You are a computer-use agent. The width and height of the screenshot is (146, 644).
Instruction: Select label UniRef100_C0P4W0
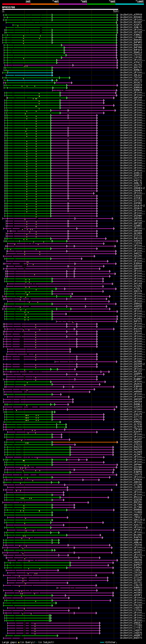(131, 37)
